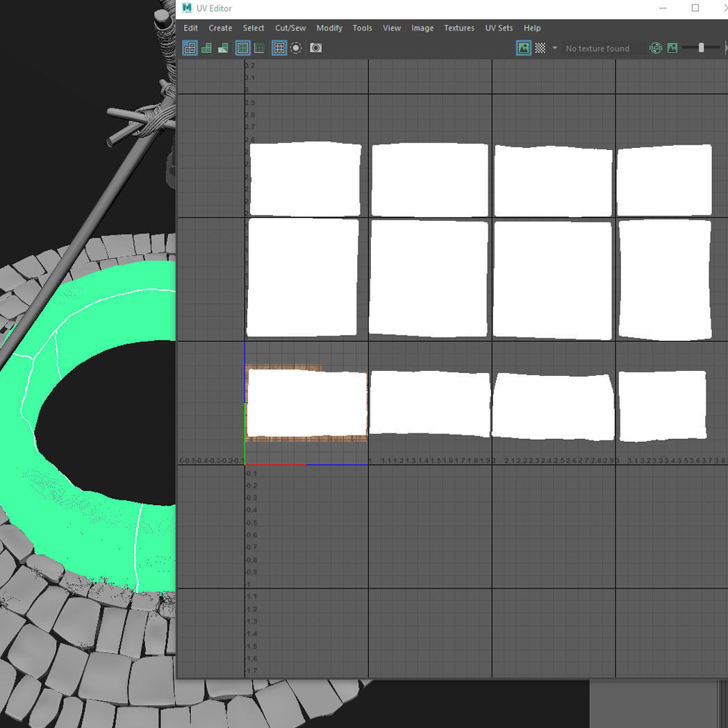Toggle checkered tile pattern icon

click(x=540, y=48)
